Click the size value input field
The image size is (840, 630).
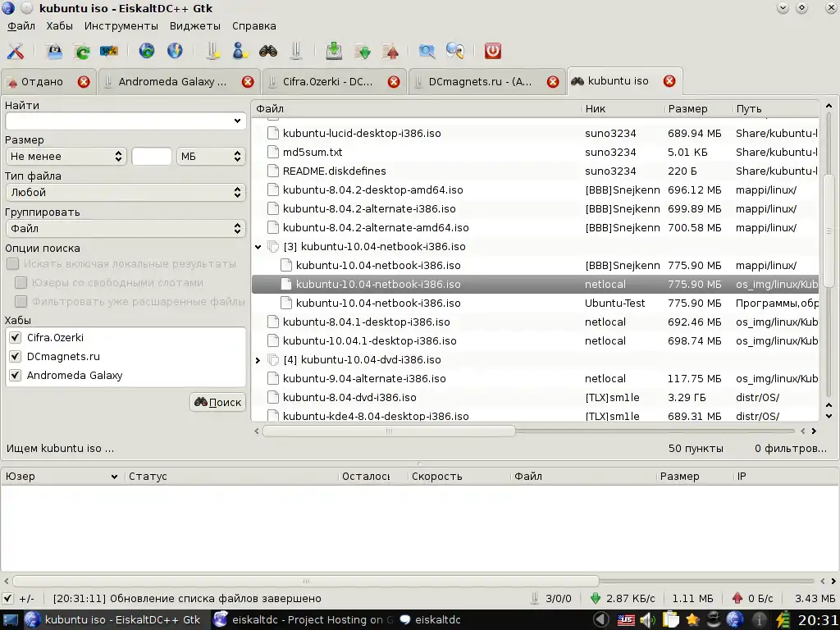(x=152, y=157)
